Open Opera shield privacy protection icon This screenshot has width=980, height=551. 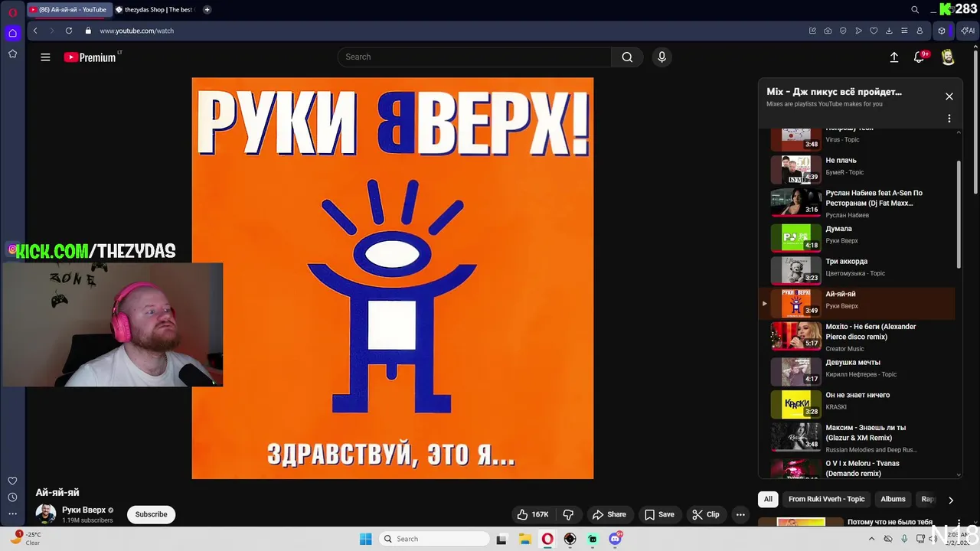point(843,31)
